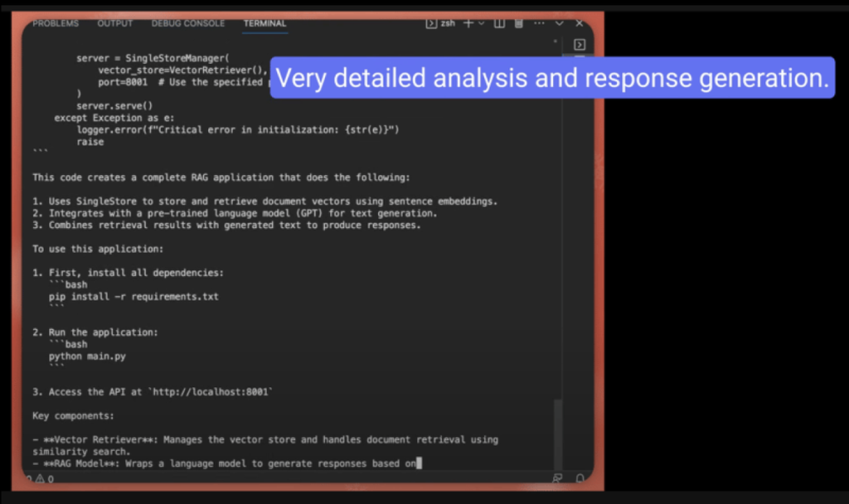Collapse the panel with chevron down
Screen dimensions: 849x504
pyautogui.click(x=560, y=23)
